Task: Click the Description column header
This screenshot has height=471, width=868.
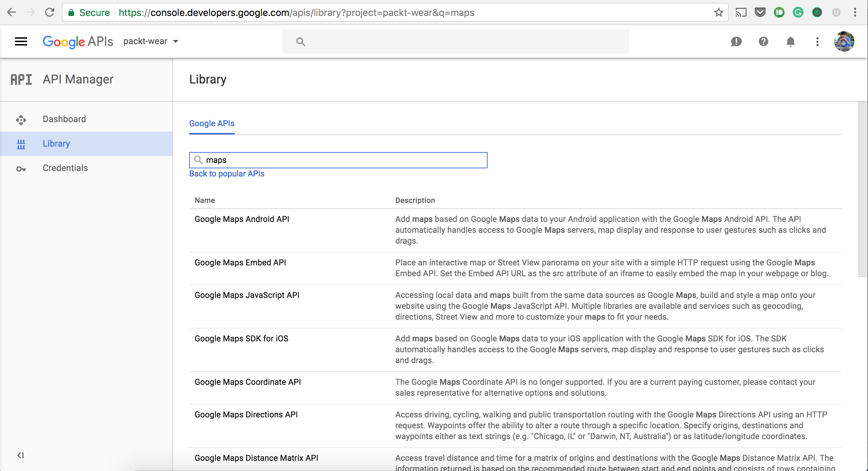Action: pos(415,200)
